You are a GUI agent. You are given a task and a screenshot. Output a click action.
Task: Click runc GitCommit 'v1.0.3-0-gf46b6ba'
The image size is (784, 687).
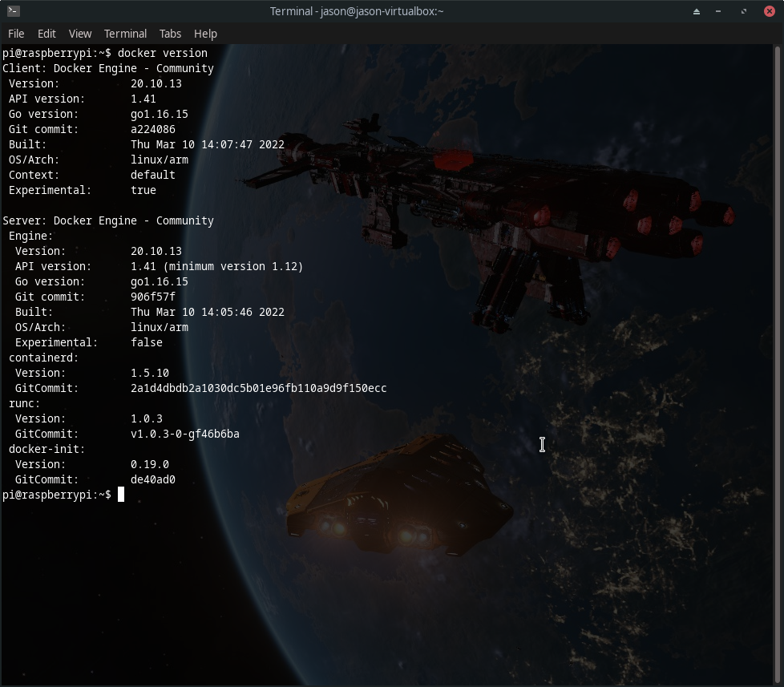coord(185,434)
